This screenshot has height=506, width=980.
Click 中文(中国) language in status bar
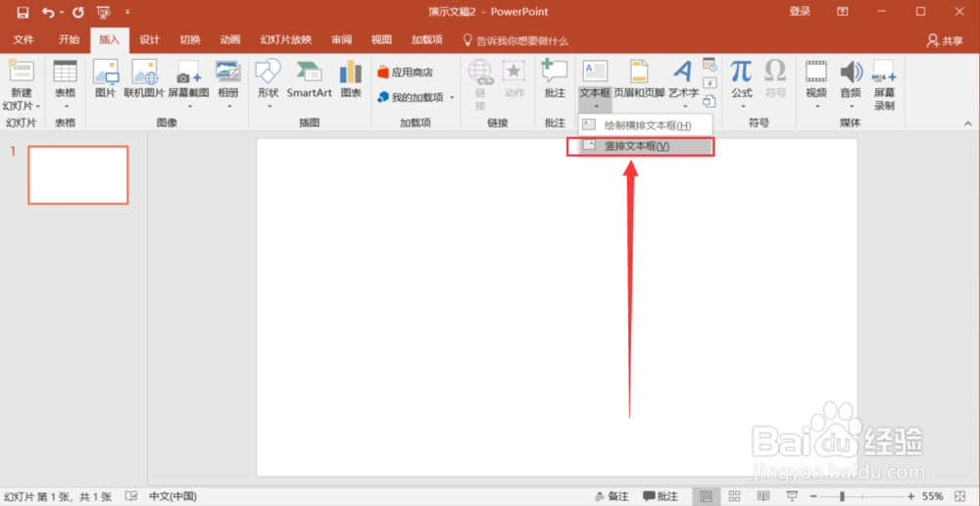pos(172,496)
